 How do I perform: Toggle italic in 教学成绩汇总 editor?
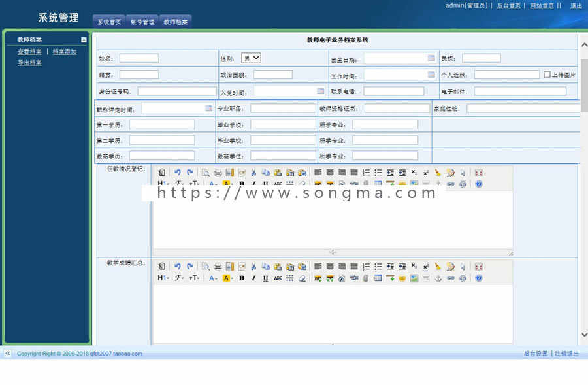253,278
